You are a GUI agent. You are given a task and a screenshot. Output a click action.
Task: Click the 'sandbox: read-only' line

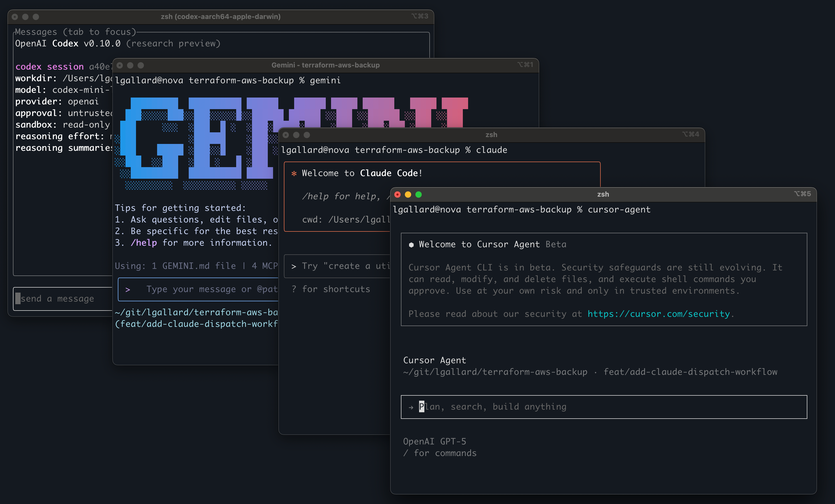coord(63,125)
